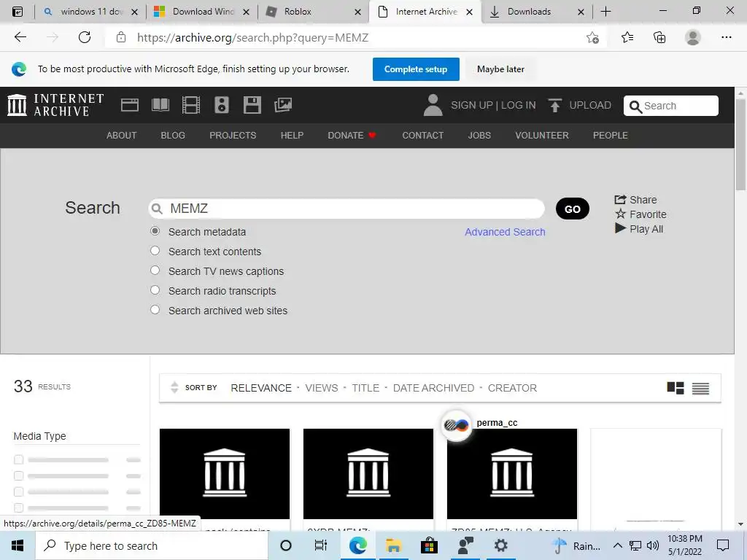This screenshot has height=560, width=747.
Task: Click the site lock info icon
Action: click(x=121, y=37)
